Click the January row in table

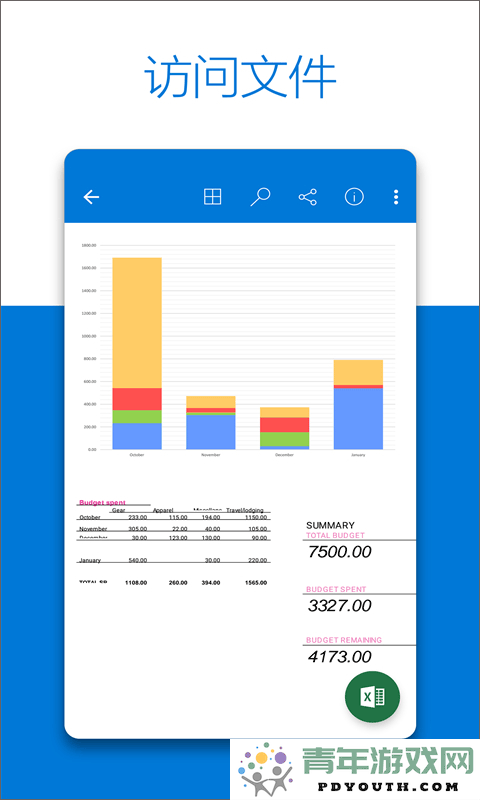(173, 560)
